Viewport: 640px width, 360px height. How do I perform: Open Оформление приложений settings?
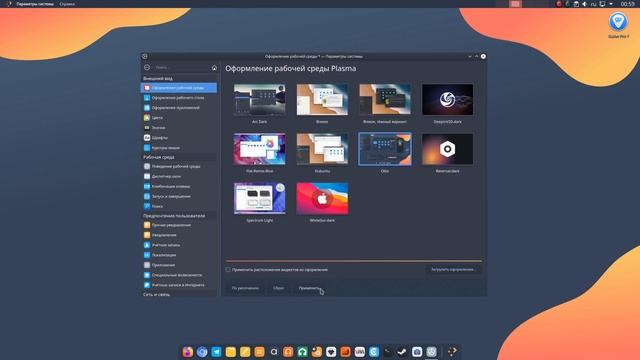coord(178,108)
